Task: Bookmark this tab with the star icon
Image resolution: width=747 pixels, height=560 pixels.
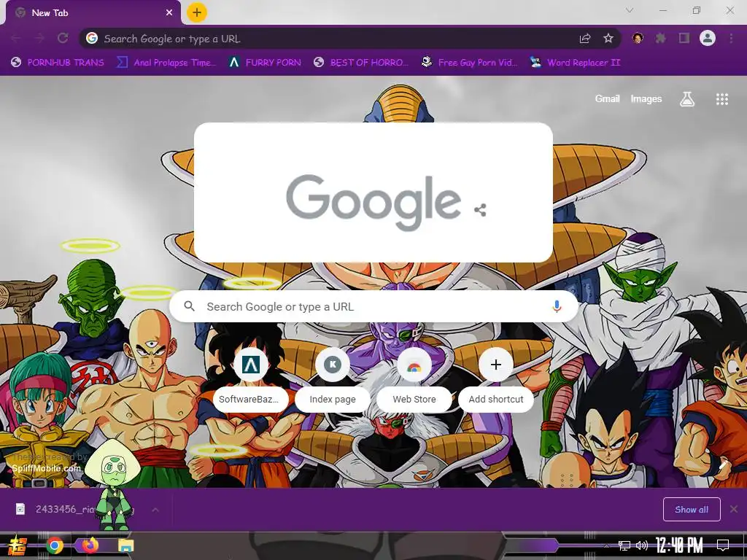Action: pyautogui.click(x=608, y=38)
